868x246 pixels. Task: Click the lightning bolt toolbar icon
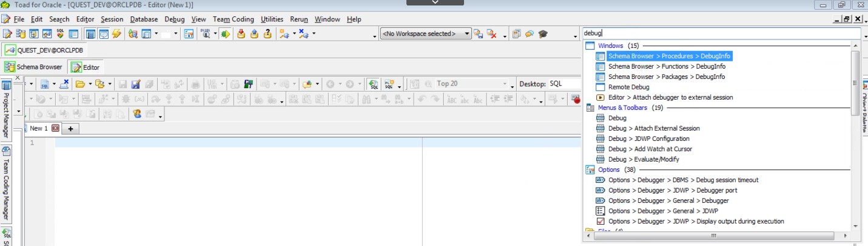[x=117, y=34]
